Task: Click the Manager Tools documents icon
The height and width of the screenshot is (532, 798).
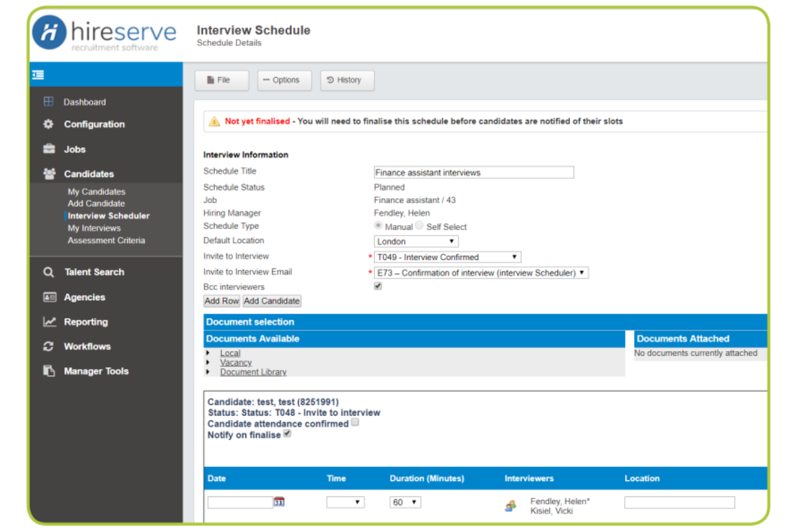Action: point(49,371)
